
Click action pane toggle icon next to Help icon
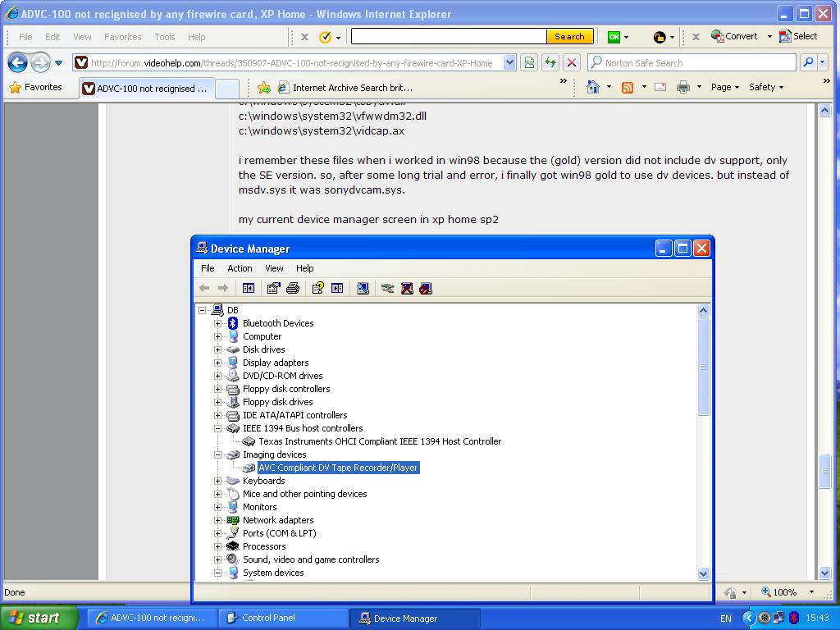point(337,288)
